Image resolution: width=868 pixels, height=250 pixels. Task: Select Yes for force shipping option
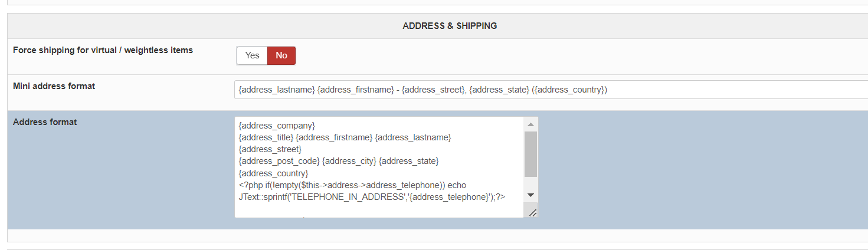pyautogui.click(x=252, y=55)
